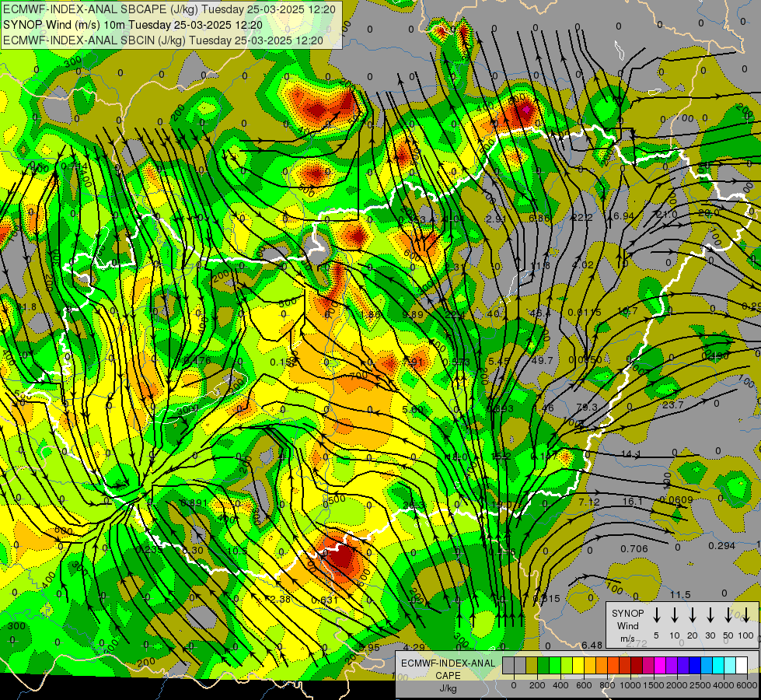This screenshot has height=700, width=761.
Task: Click the '2.38' value on the map
Action: point(280,599)
